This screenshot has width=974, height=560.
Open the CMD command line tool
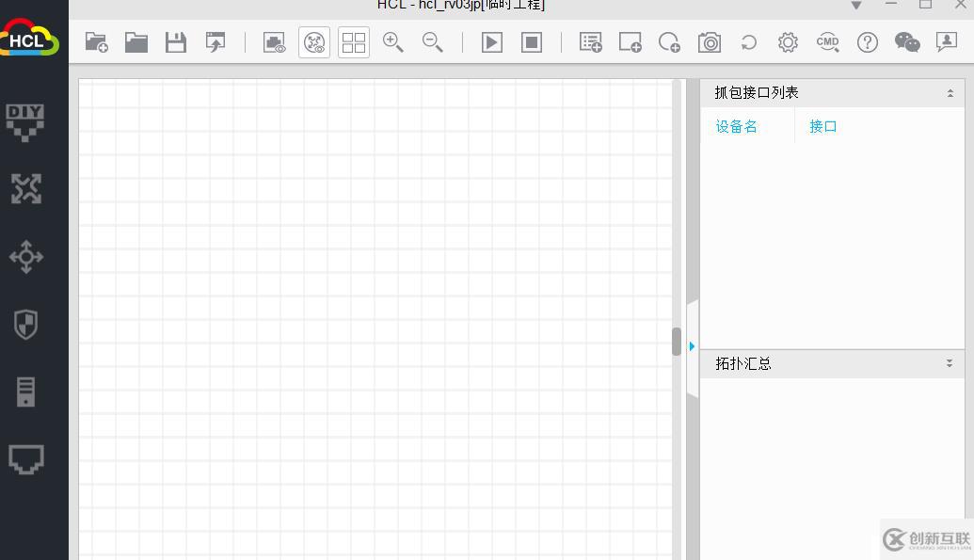point(827,42)
